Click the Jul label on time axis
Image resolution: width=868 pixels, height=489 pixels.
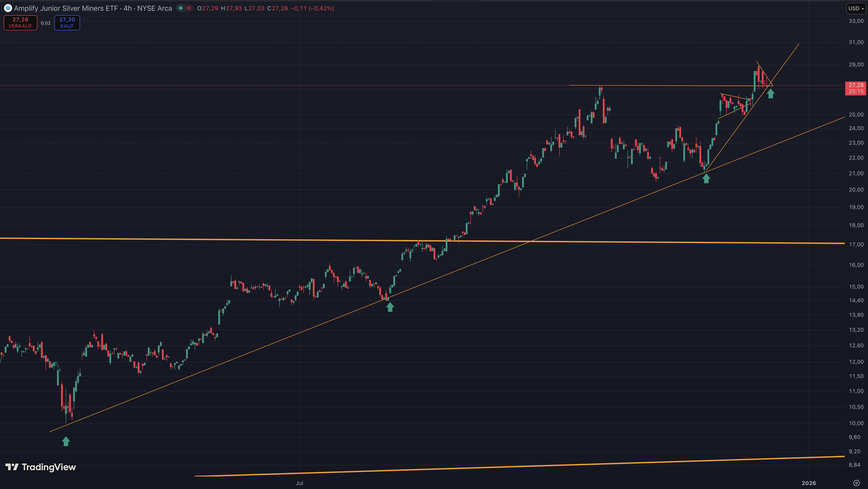299,483
